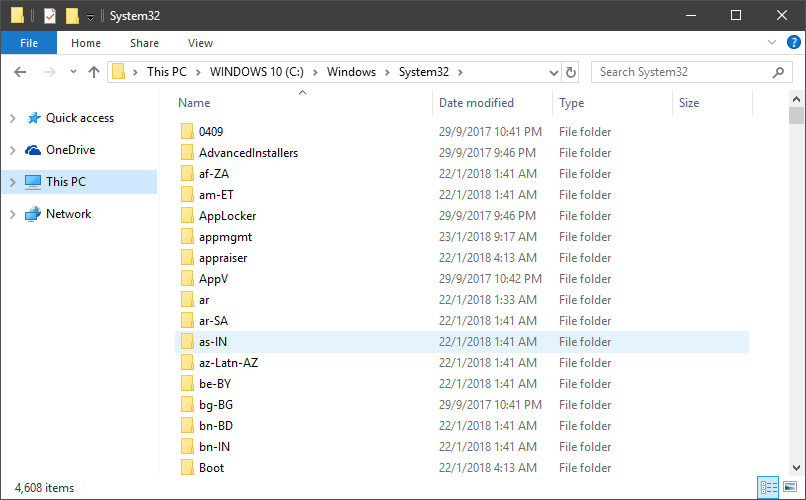Viewport: 806px width, 500px height.
Task: Select the ar-SA folder icon
Action: (187, 321)
